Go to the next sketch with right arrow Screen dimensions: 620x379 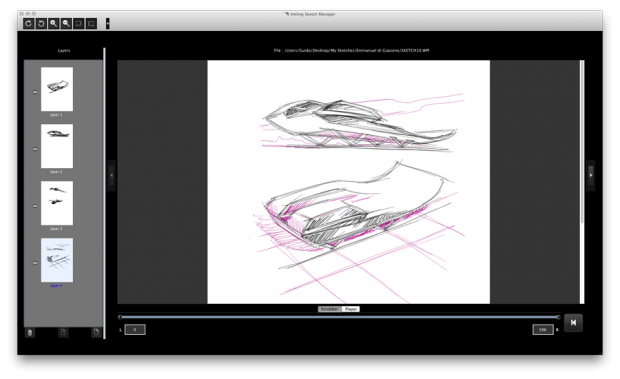(591, 175)
